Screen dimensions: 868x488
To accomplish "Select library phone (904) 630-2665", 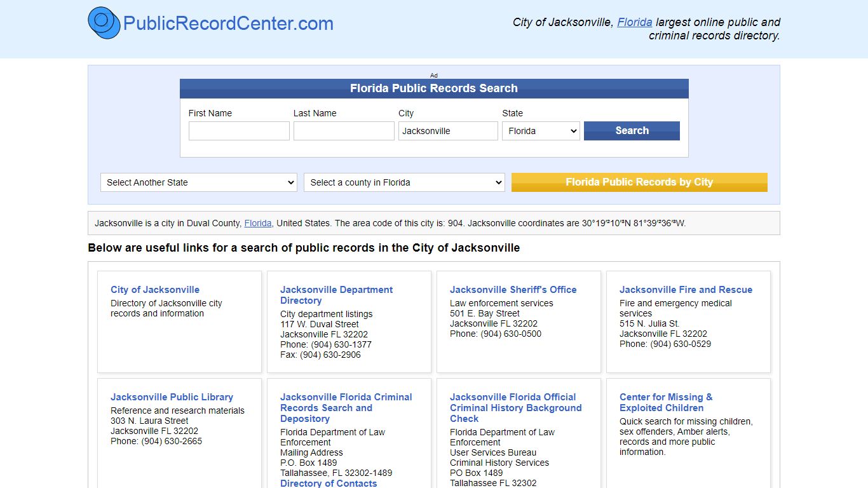I will click(156, 441).
